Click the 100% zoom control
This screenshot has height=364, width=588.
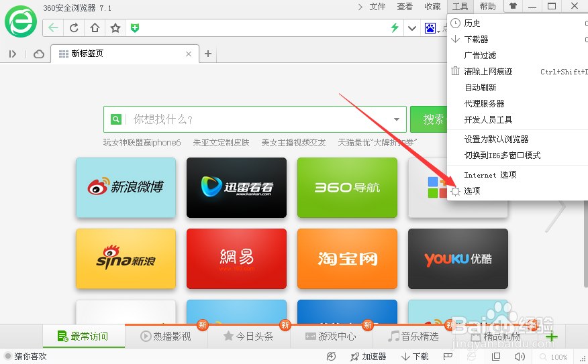pos(554,357)
